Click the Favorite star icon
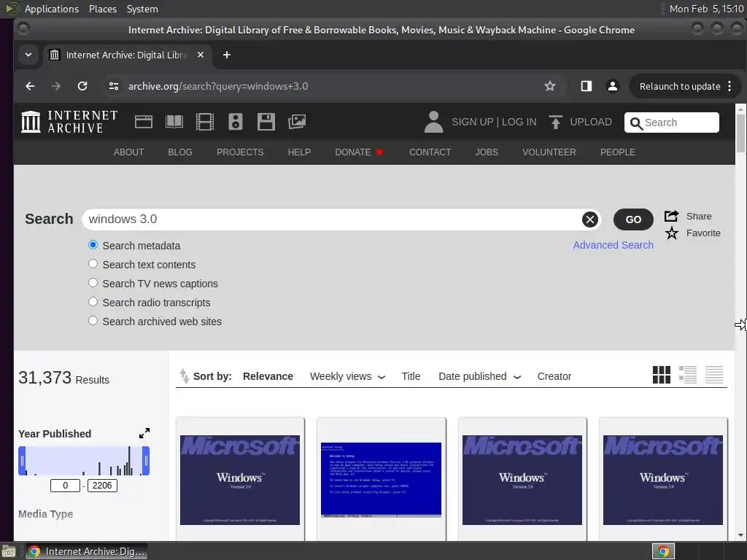The height and width of the screenshot is (560, 747). [x=672, y=233]
